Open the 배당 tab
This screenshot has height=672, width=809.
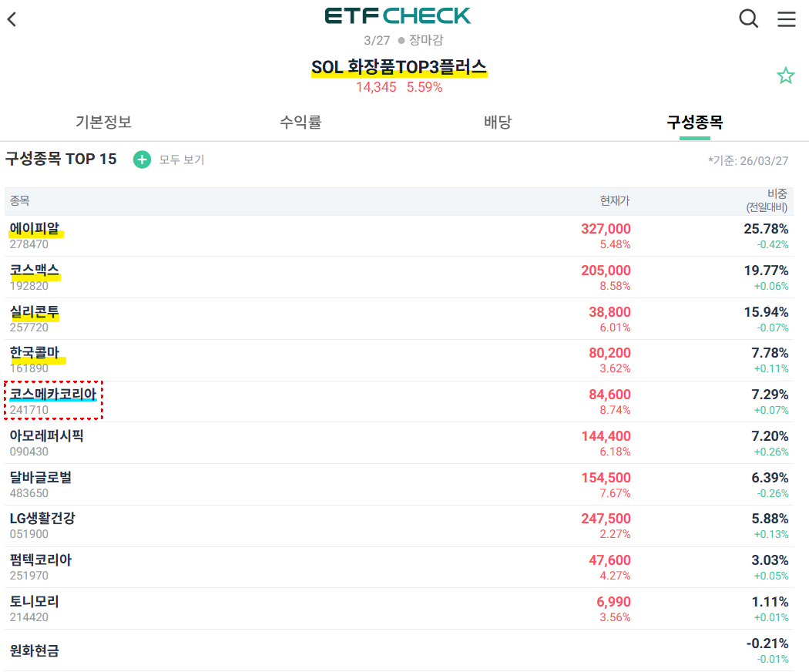[x=498, y=122]
